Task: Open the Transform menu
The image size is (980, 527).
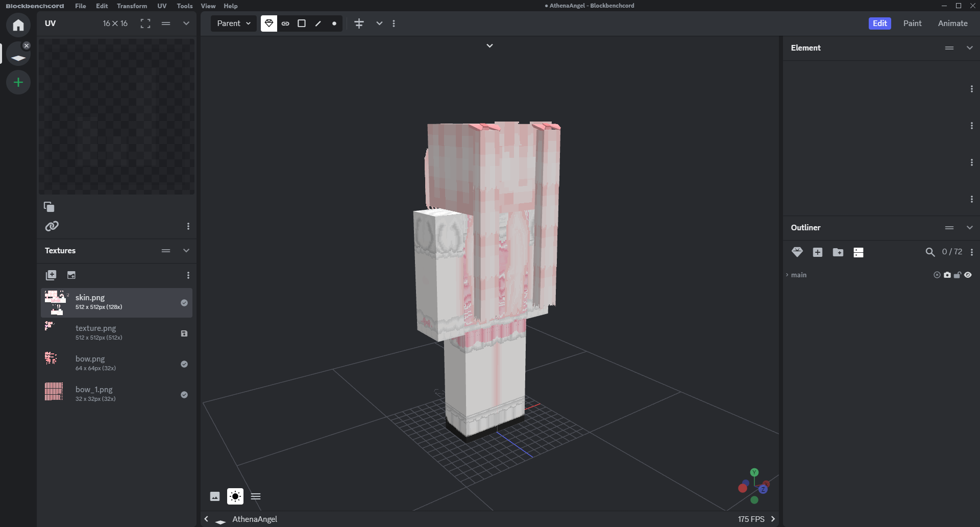Action: coord(132,6)
